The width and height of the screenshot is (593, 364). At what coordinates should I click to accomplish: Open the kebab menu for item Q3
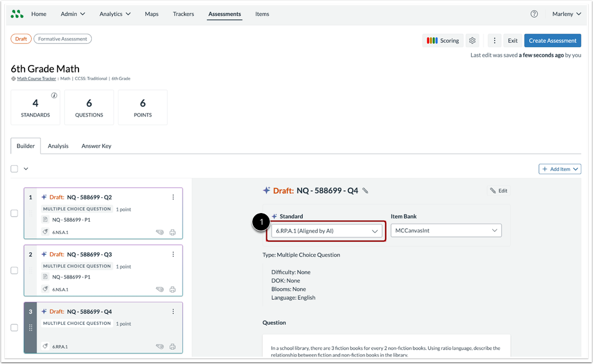tap(173, 255)
